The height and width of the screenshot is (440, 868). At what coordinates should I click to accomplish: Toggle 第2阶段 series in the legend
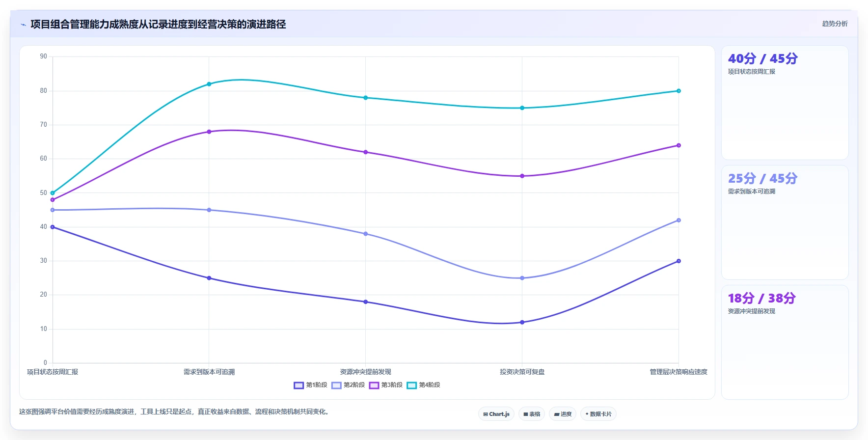(348, 385)
